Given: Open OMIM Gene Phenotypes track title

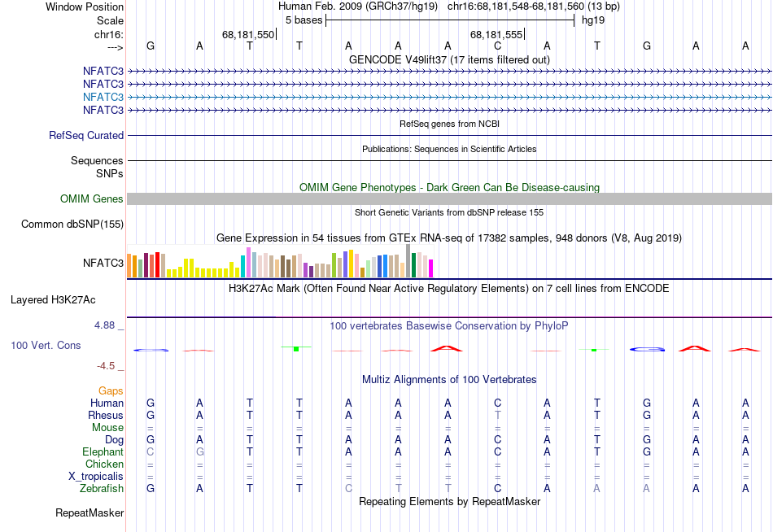Looking at the screenshot, I should (x=449, y=187).
